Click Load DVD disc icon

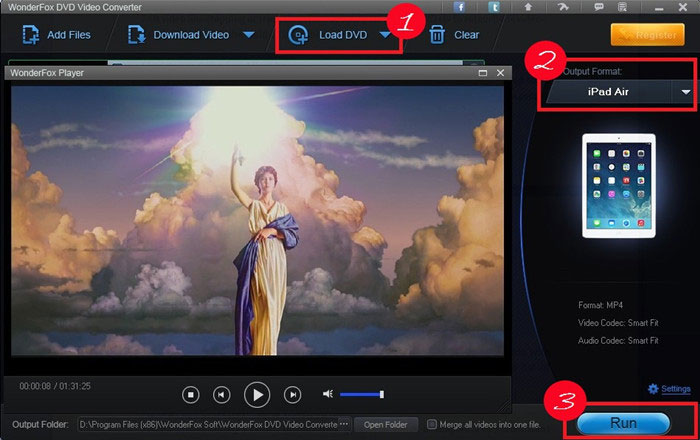pos(298,35)
